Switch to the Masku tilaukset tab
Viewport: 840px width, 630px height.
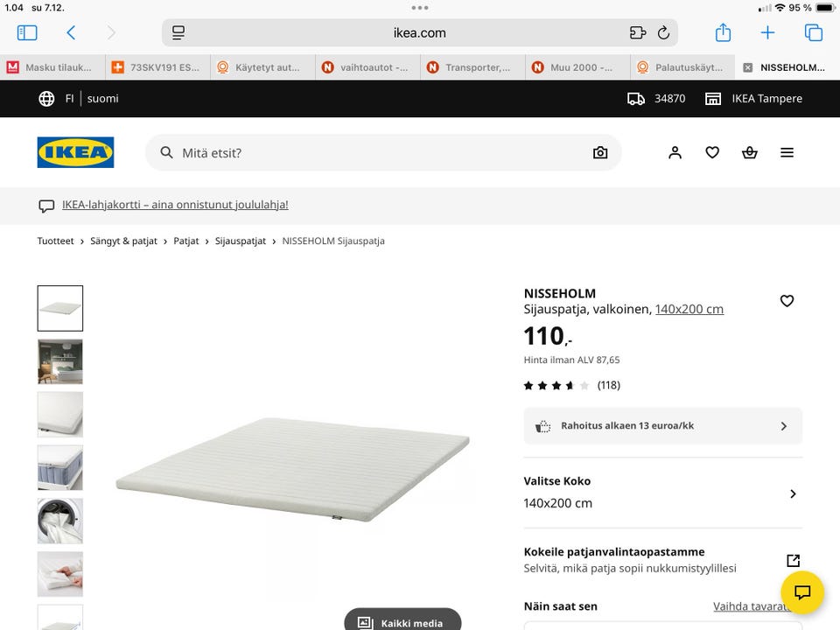click(x=52, y=67)
